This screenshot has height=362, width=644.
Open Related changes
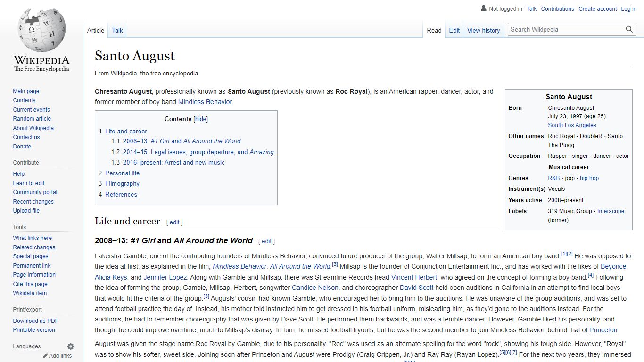[x=34, y=247]
